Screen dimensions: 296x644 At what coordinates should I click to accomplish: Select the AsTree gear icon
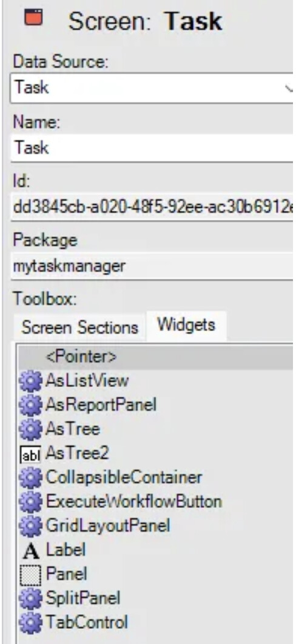pyautogui.click(x=30, y=430)
